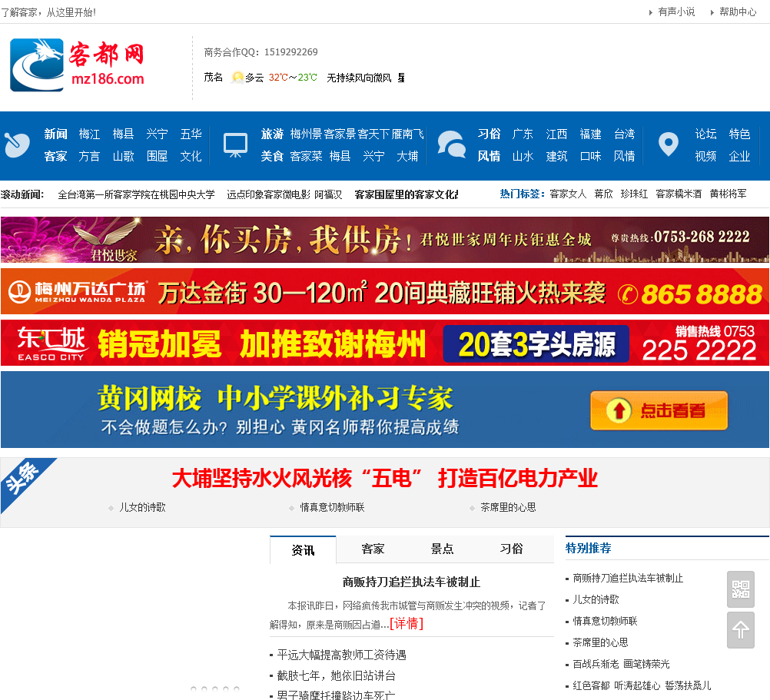Open 平远大幅提高教师工资待遇 article
The height and width of the screenshot is (700, 770).
tap(342, 655)
